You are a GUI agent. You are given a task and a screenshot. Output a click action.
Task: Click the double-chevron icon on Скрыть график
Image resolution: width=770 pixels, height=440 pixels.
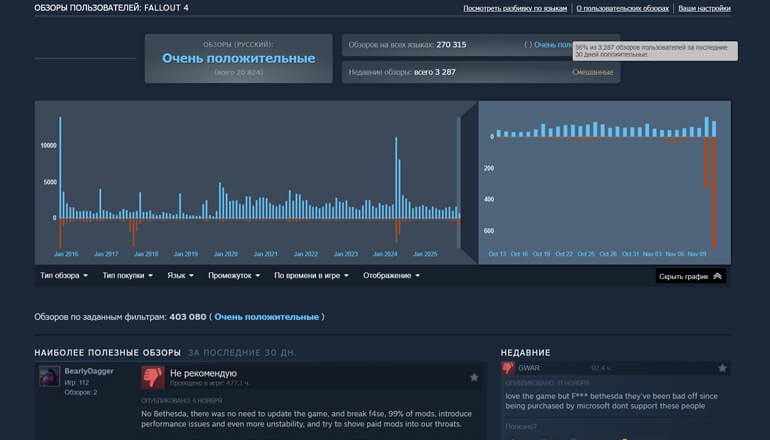pos(717,276)
